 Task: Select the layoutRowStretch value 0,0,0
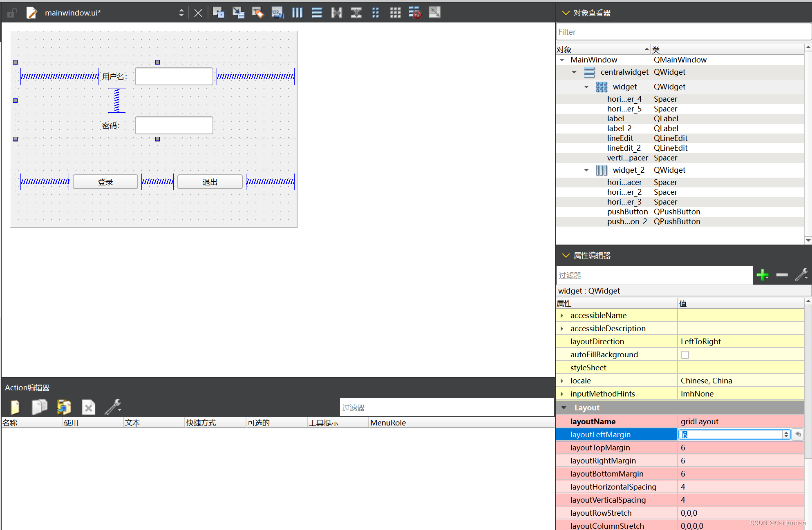click(x=740, y=513)
